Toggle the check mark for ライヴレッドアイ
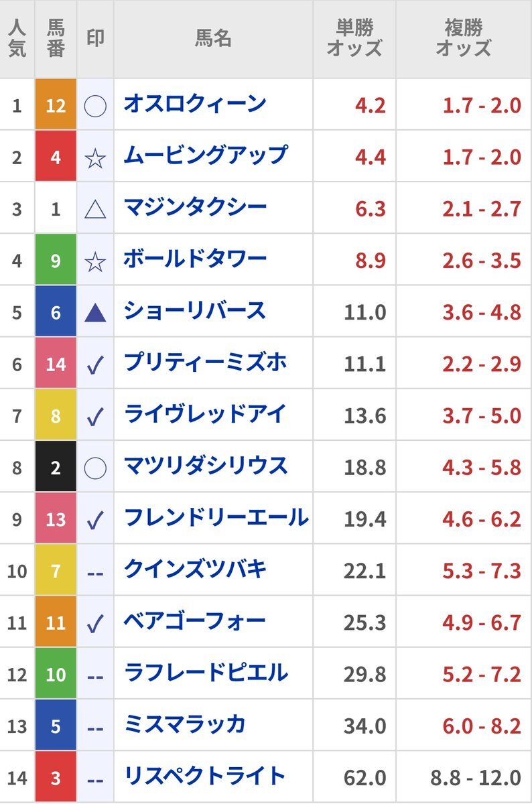The height and width of the screenshot is (804, 532). [95, 417]
